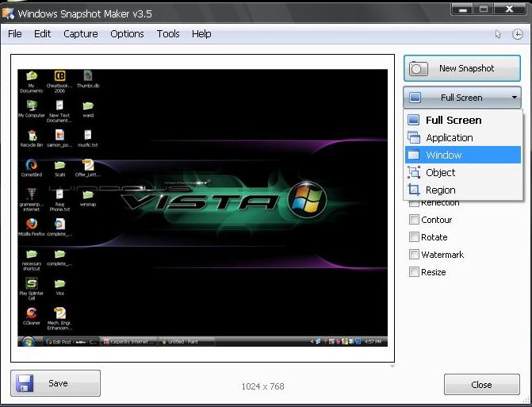Enable the Contour effect checkbox
This screenshot has width=532, height=407.
[414, 220]
